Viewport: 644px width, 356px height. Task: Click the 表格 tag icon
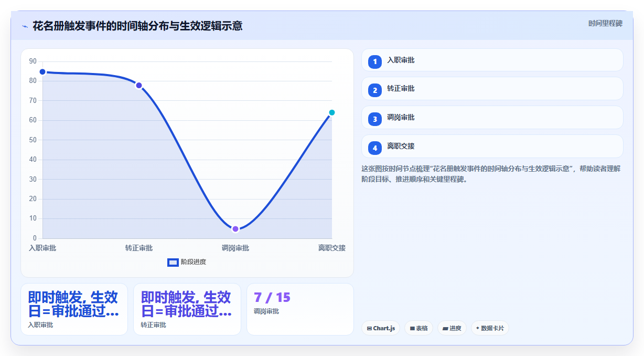click(x=412, y=328)
